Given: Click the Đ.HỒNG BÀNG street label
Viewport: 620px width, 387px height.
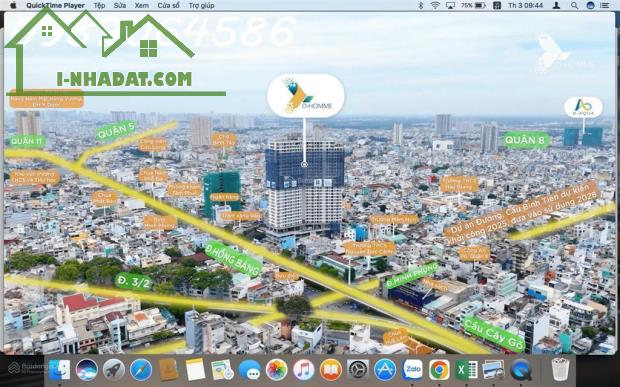Looking at the screenshot, I should pos(233,259).
